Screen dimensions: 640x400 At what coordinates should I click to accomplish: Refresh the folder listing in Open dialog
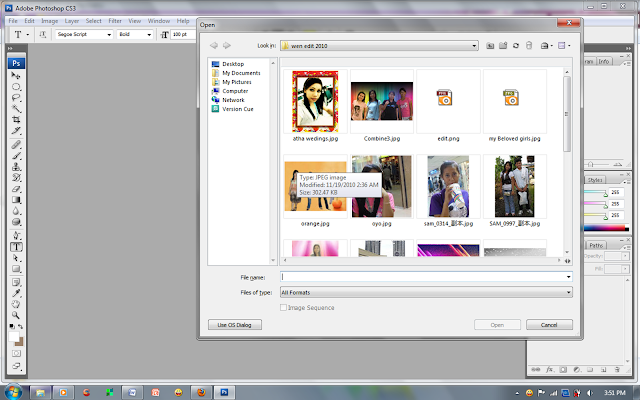coord(516,46)
